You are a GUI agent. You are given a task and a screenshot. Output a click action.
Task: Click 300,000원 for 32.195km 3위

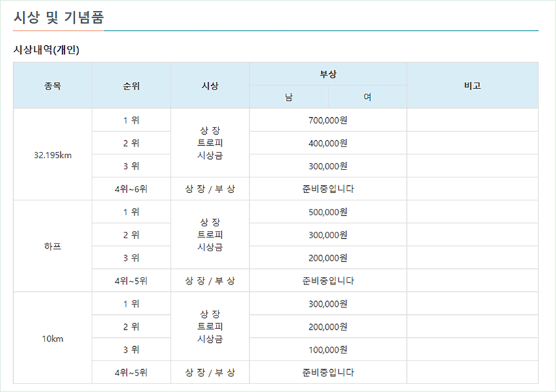pos(328,166)
